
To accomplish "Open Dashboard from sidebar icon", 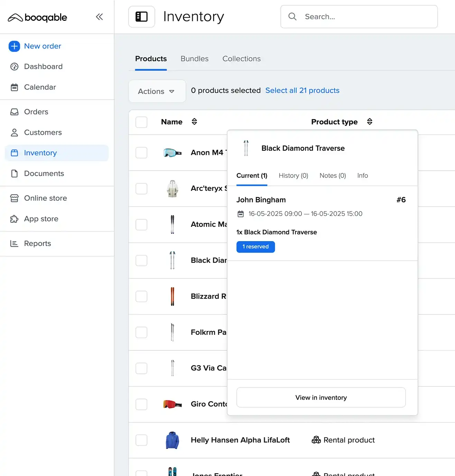I will (x=14, y=66).
